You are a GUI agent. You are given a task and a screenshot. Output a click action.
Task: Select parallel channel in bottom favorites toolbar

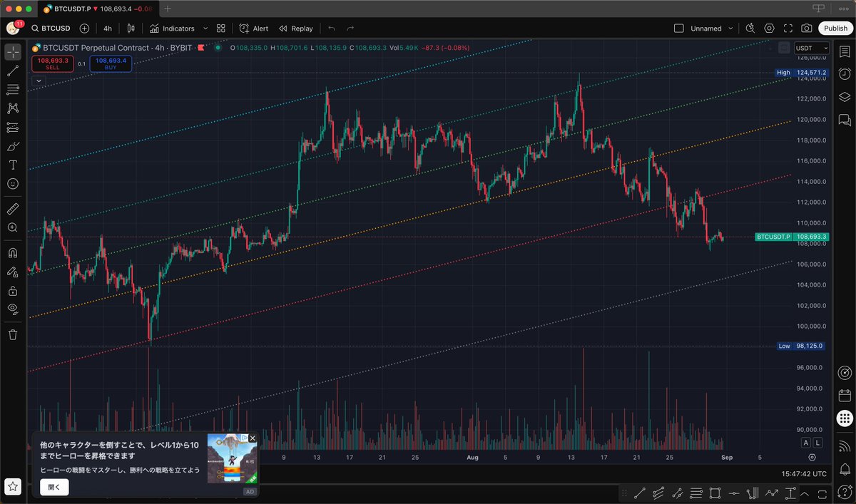pyautogui.click(x=678, y=493)
